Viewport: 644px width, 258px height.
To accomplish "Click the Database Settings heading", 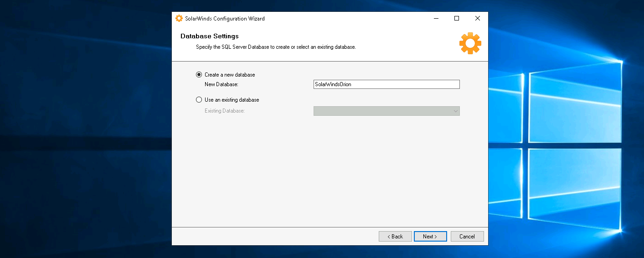I will coord(209,36).
